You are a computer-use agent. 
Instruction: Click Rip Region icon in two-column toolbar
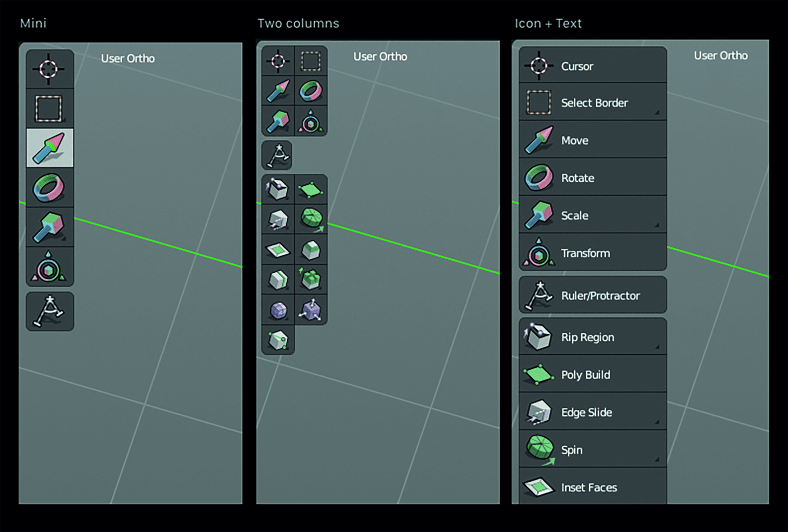(278, 190)
